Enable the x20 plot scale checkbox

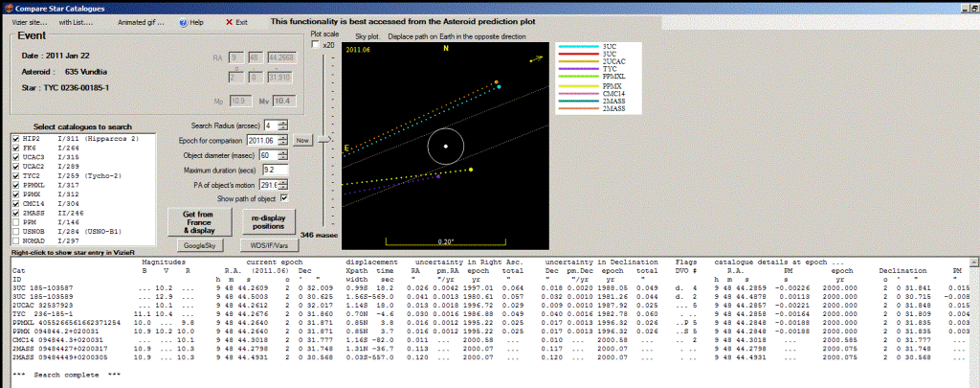click(316, 45)
